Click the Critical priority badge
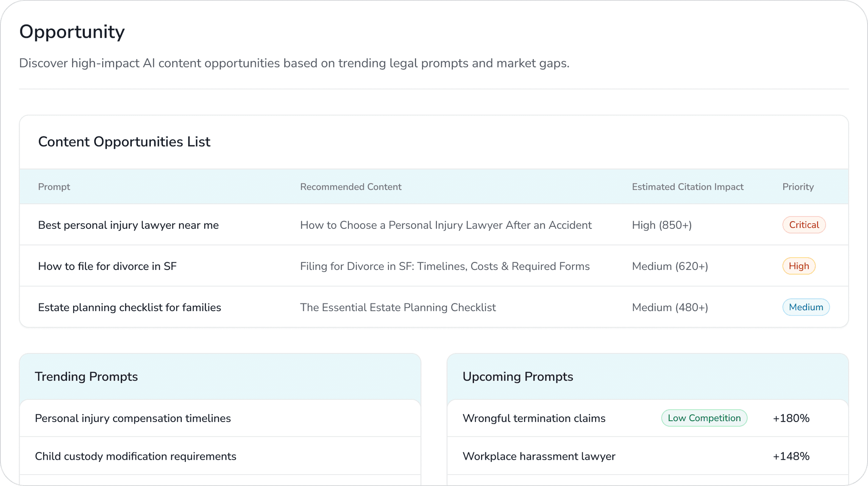This screenshot has width=868, height=486. pos(804,225)
